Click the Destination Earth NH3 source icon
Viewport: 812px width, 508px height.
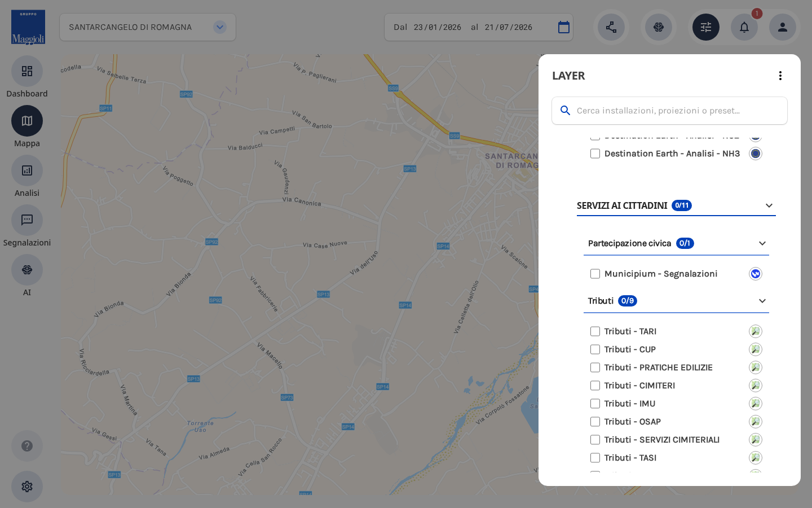756,154
